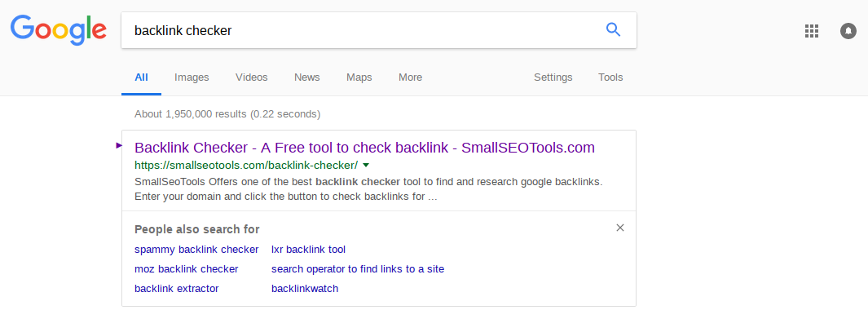Viewport: 868px width, 310px height.
Task: Open the Backlink Checker SmallSEOTools result title
Action: coord(365,148)
